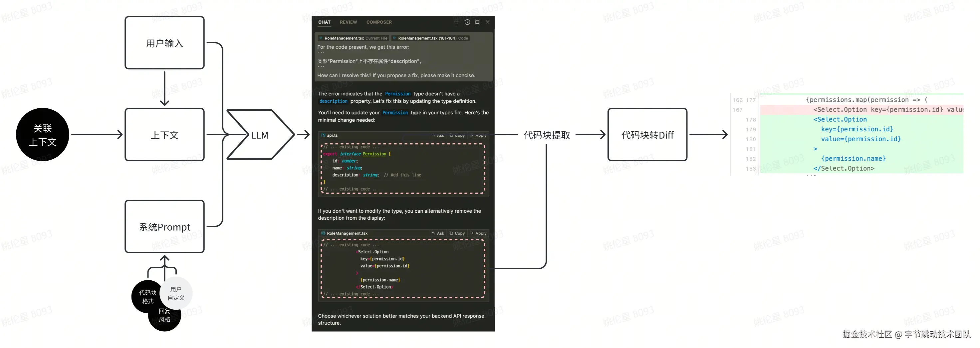This screenshot has height=348, width=980.
Task: Start a new chat with plus icon
Action: click(x=456, y=22)
